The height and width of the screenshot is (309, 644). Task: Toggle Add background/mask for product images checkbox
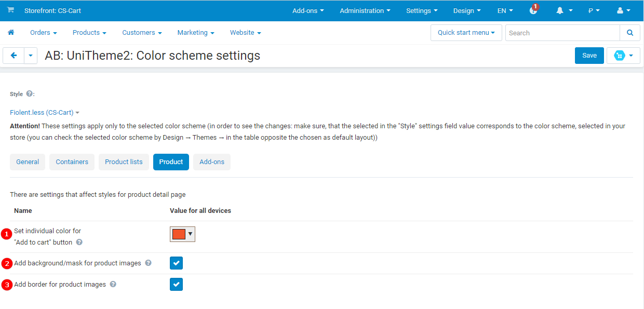[176, 263]
